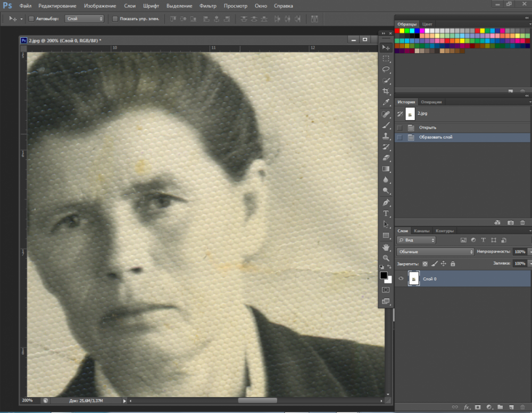Select the Открыть history step
The image size is (532, 413).
428,128
